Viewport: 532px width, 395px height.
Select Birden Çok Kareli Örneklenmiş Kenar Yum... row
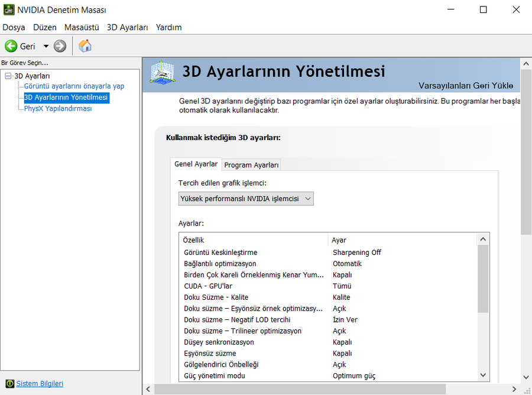click(327, 275)
